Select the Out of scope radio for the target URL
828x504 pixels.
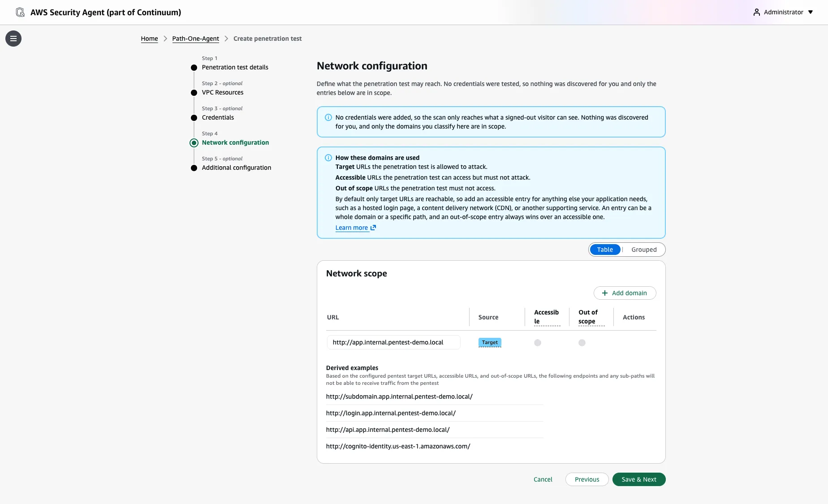click(582, 343)
